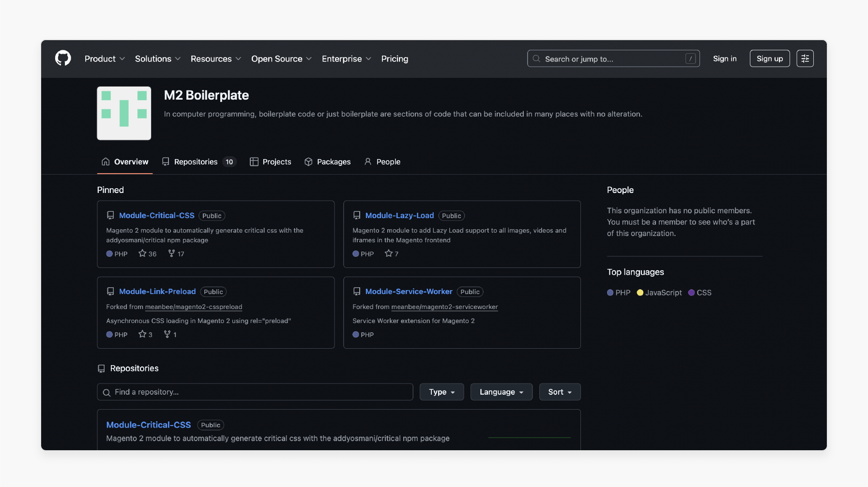Open forks count 17 on Module-Critical-CSS
The height and width of the screenshot is (487, 868).
tap(176, 253)
